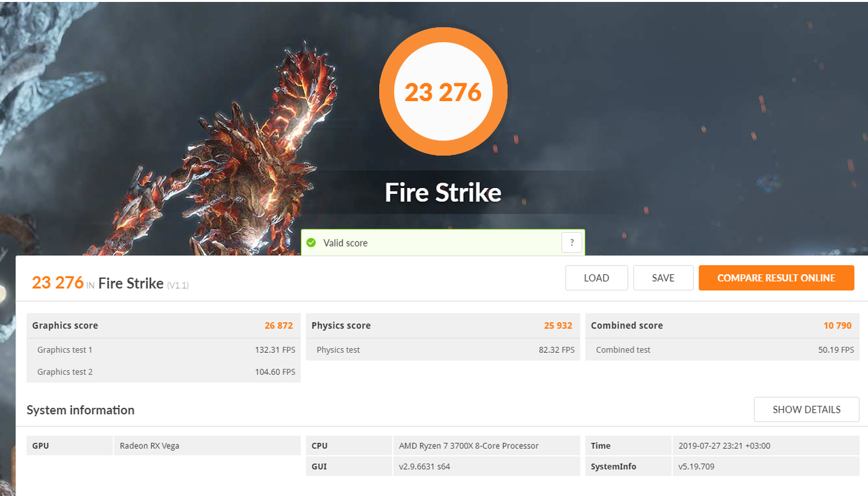This screenshot has height=496, width=868.
Task: Open the question mark help button
Action: point(572,242)
